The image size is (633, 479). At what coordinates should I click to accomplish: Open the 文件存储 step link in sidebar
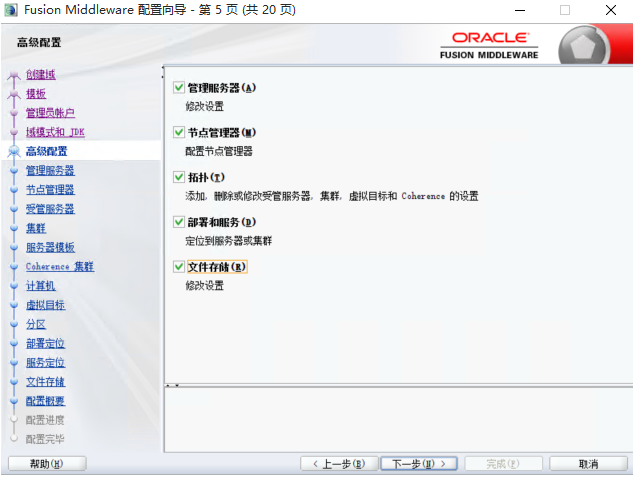(x=45, y=382)
